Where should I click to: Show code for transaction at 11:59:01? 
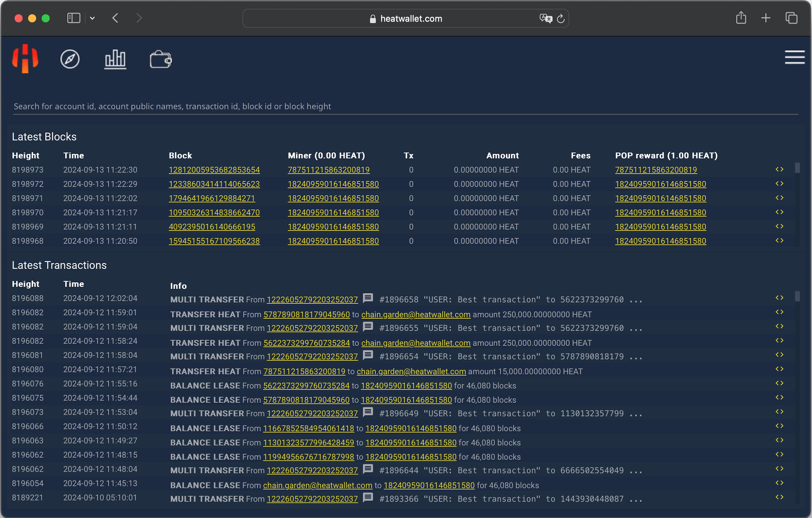click(779, 312)
